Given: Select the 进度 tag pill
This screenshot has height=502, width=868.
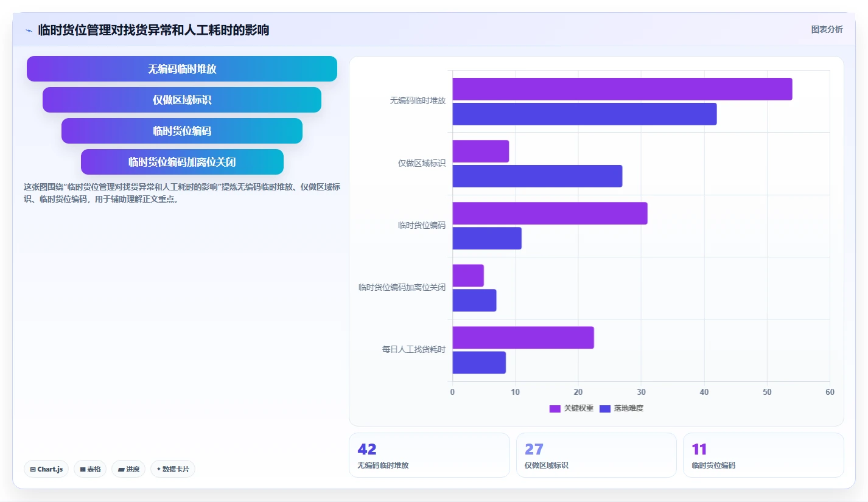Looking at the screenshot, I should (128, 469).
